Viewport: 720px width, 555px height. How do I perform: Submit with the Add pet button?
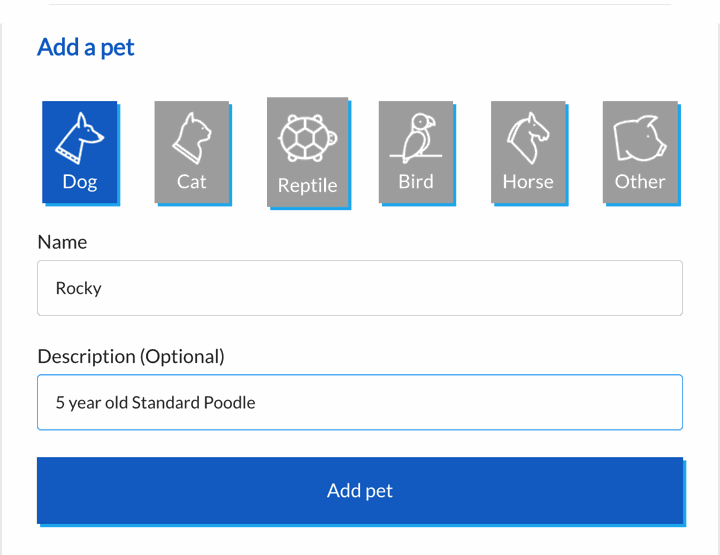360,490
